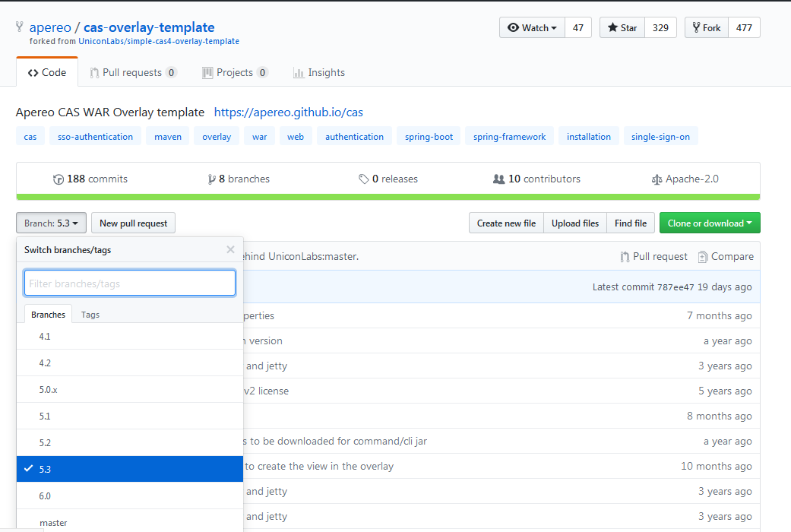Image resolution: width=791 pixels, height=532 pixels.
Task: Open the 0 releases link
Action: 388,179
